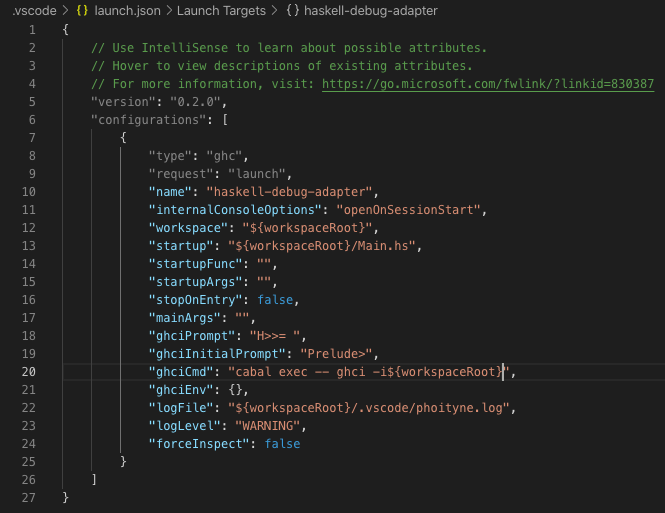Click the "0.2.0" version value
Screen dimensions: 665x513
click(x=195, y=102)
